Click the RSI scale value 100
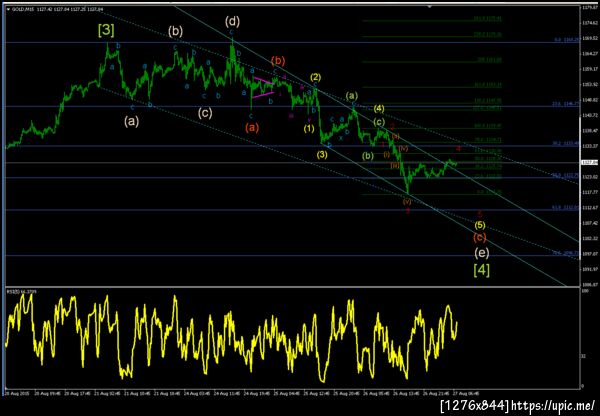 pyautogui.click(x=584, y=291)
